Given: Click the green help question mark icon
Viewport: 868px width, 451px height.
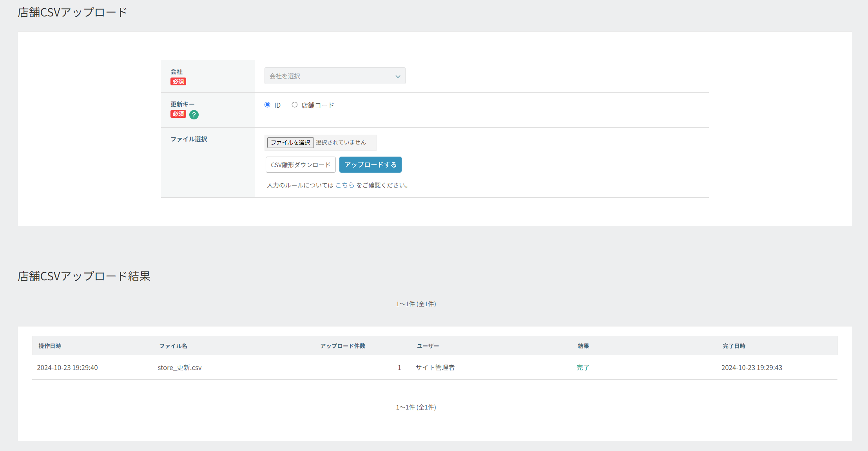Looking at the screenshot, I should [194, 115].
